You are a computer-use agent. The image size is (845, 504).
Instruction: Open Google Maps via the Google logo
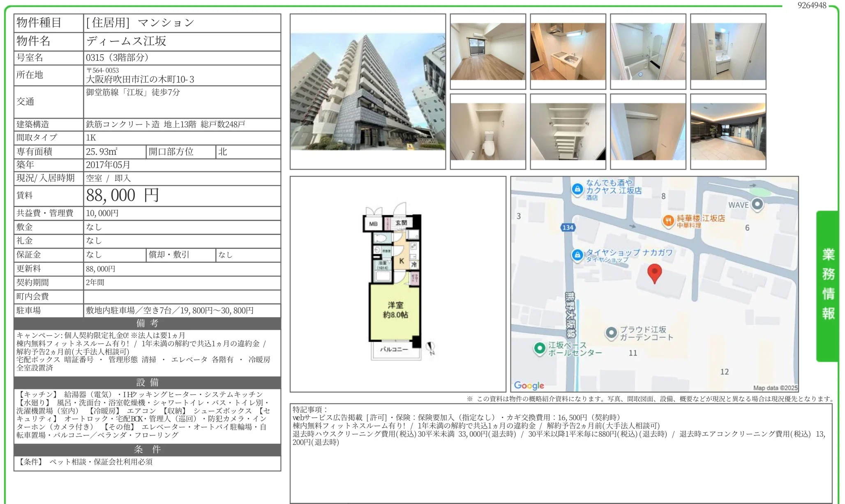529,385
